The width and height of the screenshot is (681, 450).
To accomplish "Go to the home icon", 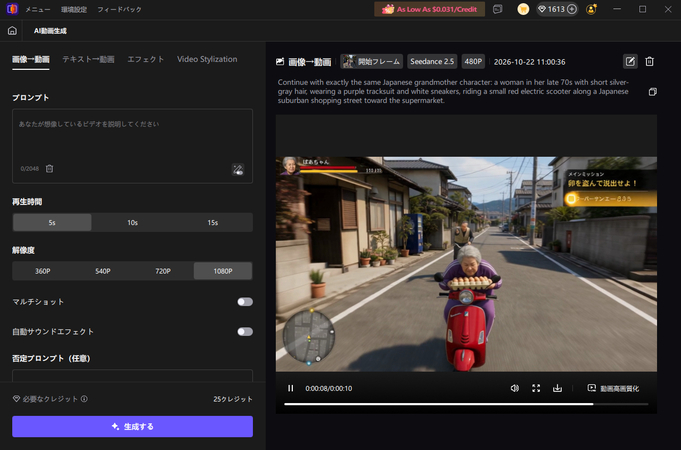I will pos(12,31).
